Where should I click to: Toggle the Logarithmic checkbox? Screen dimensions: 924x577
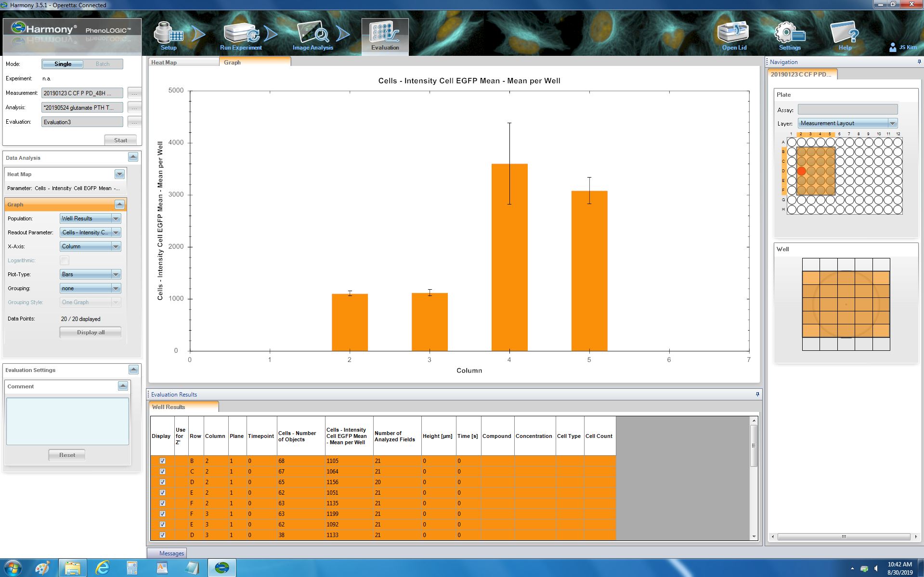coord(65,260)
